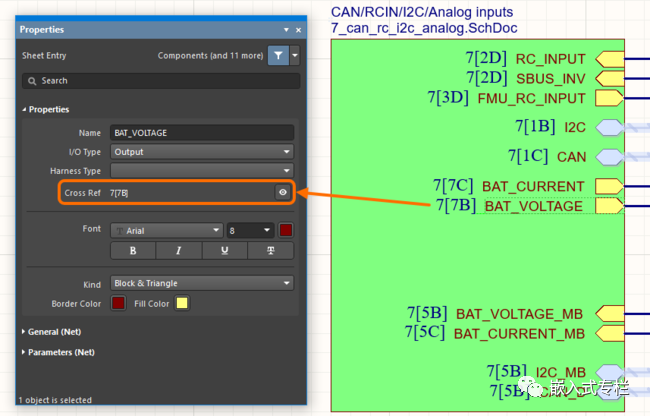
Task: Click the Name field BAT_VOLTAGE
Action: 202,133
